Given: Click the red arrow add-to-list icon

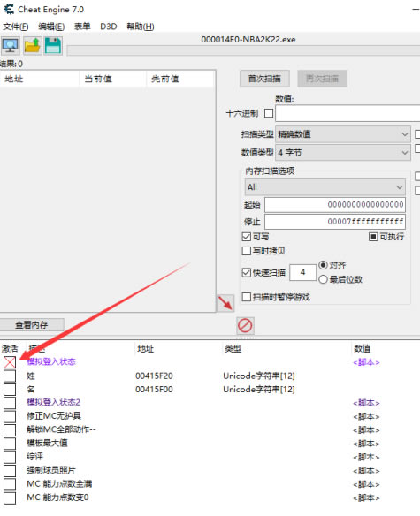Looking at the screenshot, I should (225, 303).
